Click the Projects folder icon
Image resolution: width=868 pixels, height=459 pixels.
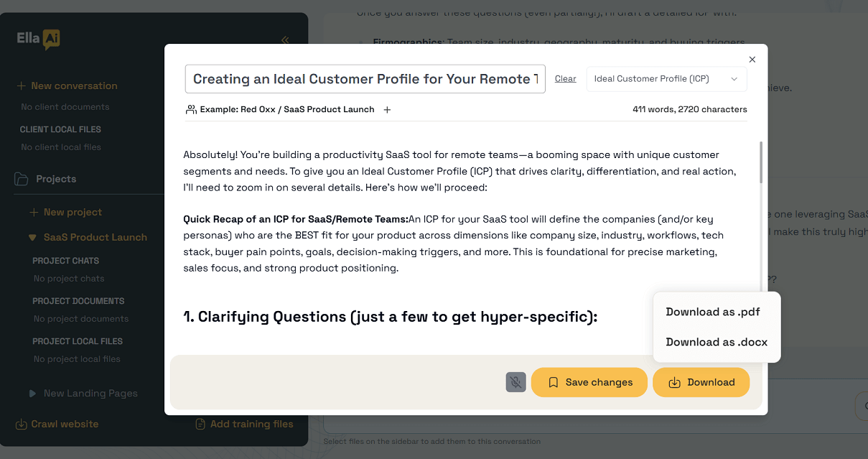pyautogui.click(x=22, y=179)
